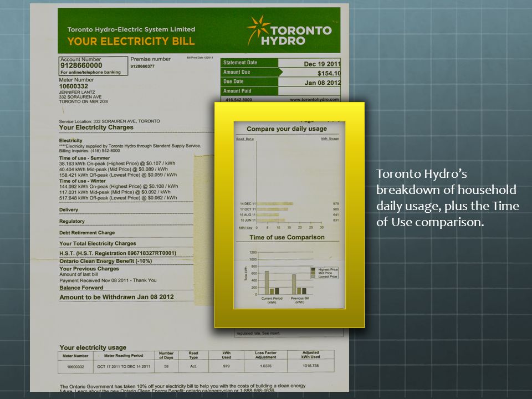The height and width of the screenshot is (399, 532).
Task: Click the Read Type cell 'Act.'
Action: 193,366
